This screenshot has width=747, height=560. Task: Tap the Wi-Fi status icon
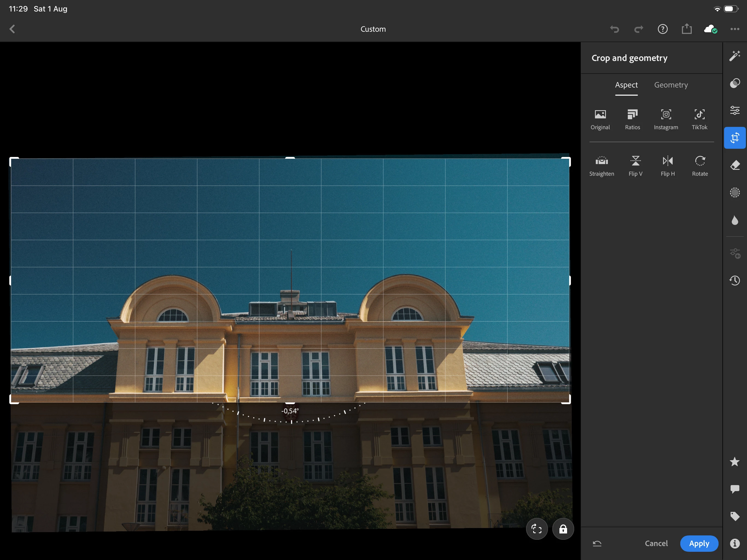717,9
